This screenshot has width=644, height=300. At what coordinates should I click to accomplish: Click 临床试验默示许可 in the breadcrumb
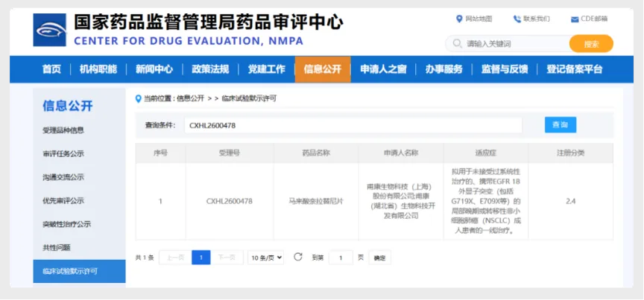click(x=249, y=98)
